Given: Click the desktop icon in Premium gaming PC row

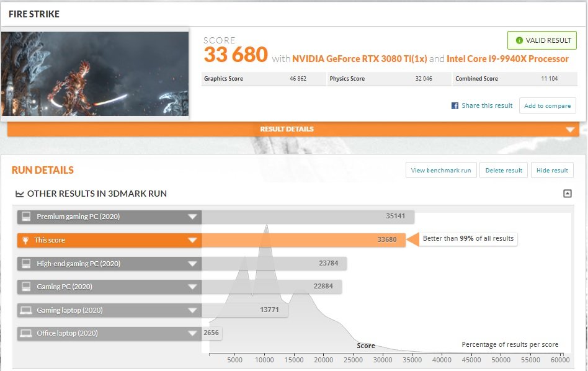Looking at the screenshot, I should click(26, 217).
